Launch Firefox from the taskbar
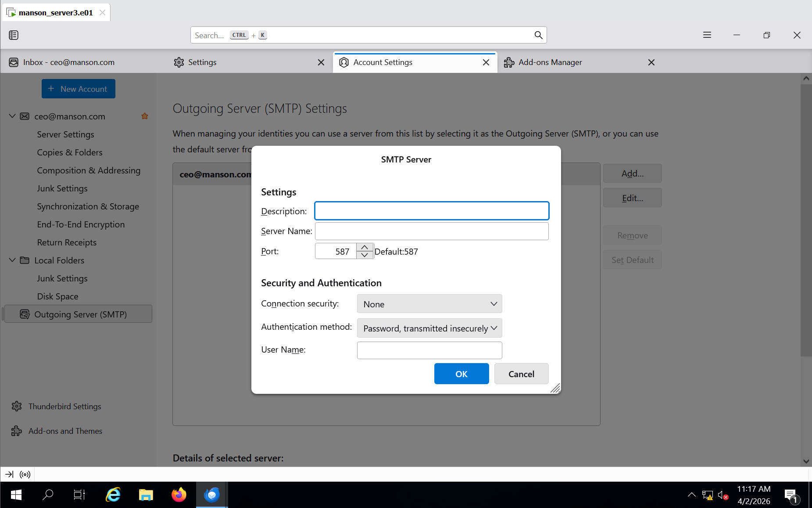812x508 pixels. pyautogui.click(x=179, y=495)
